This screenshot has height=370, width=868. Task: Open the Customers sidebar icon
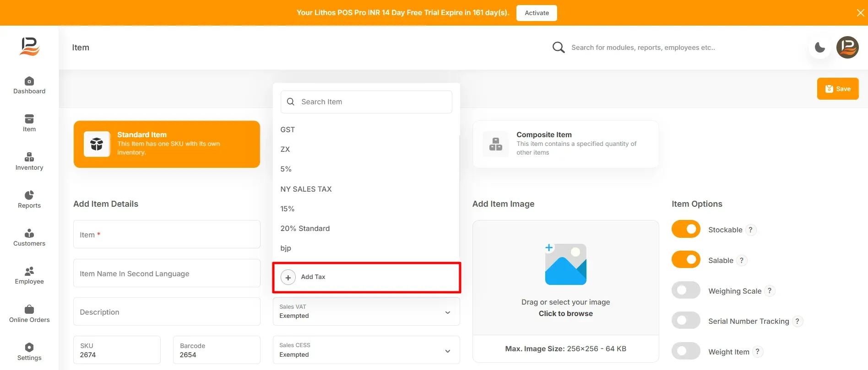tap(29, 237)
